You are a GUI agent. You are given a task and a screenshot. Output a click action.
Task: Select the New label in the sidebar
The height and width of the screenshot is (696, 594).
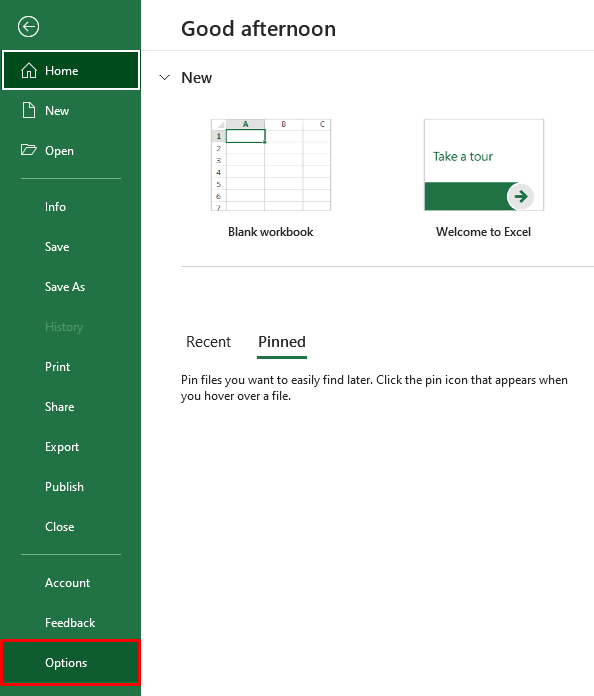coord(57,111)
